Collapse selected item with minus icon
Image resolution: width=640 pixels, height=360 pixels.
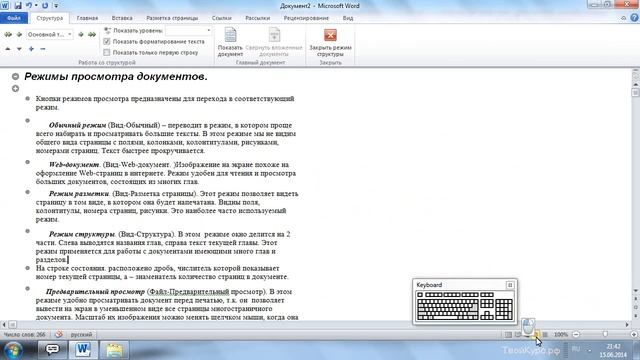pyautogui.click(x=42, y=49)
